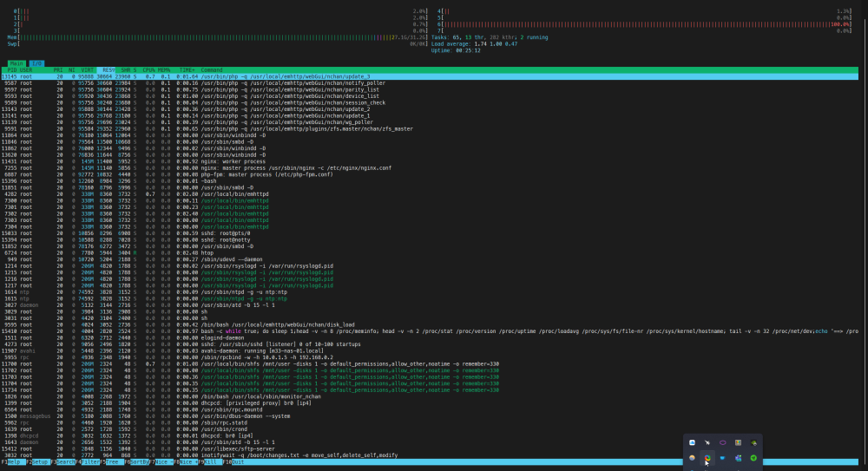The height and width of the screenshot is (471, 868).
Task: Switch to the I/O tab
Action: pyautogui.click(x=36, y=63)
